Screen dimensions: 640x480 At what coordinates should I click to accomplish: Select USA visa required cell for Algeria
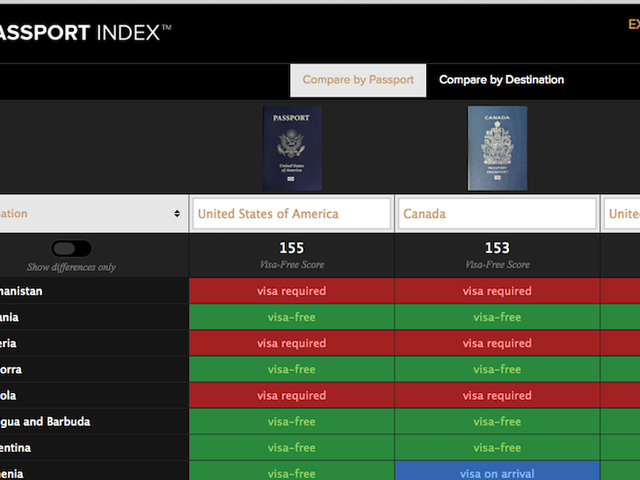(x=291, y=343)
